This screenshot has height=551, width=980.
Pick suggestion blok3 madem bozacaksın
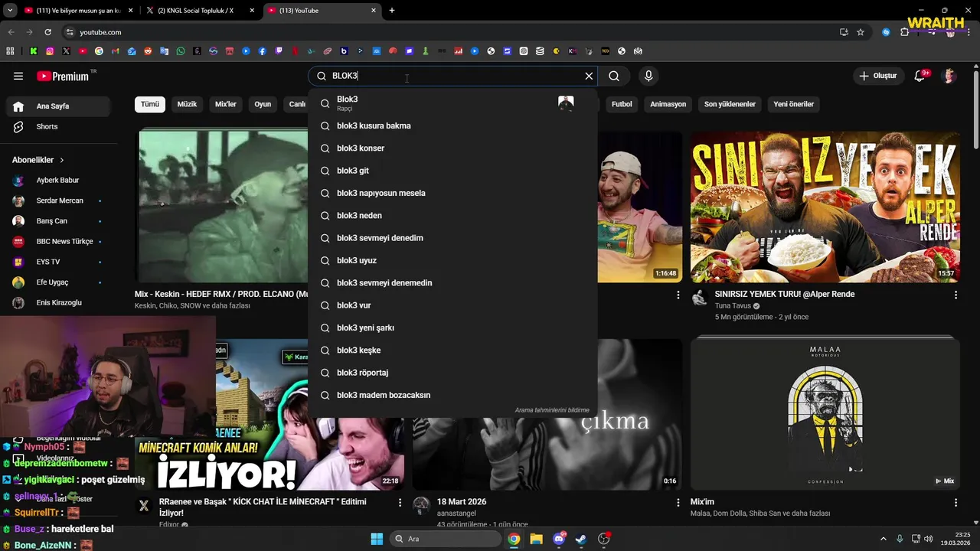(x=452, y=395)
